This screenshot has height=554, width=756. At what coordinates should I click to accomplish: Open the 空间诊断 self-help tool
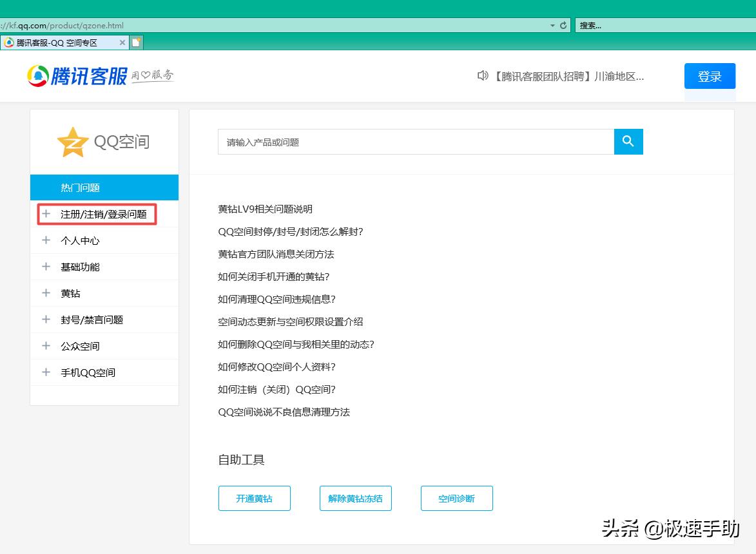pyautogui.click(x=456, y=498)
